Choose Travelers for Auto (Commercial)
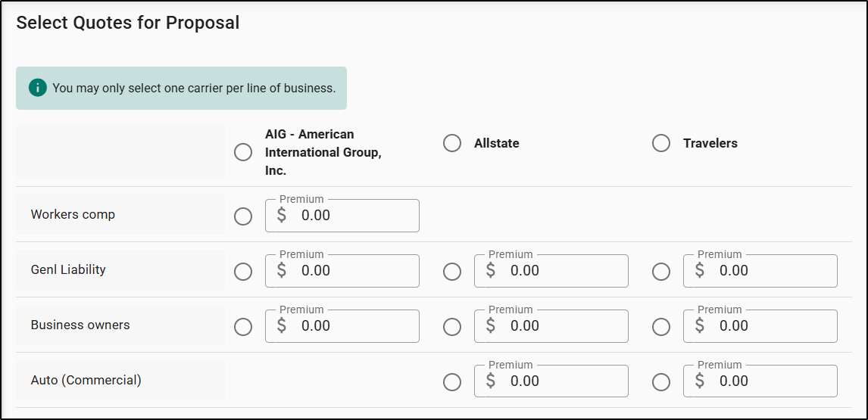 point(661,382)
